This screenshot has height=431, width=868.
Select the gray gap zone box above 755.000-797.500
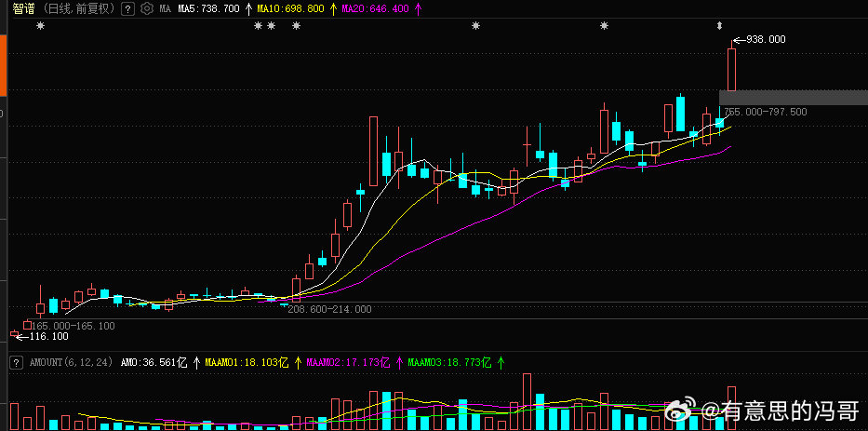pos(794,98)
